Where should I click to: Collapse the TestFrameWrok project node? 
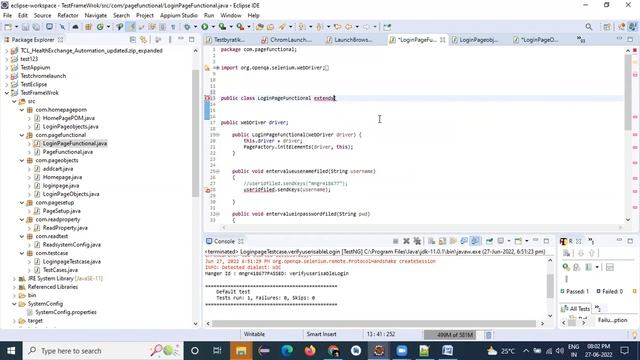pyautogui.click(x=7, y=93)
